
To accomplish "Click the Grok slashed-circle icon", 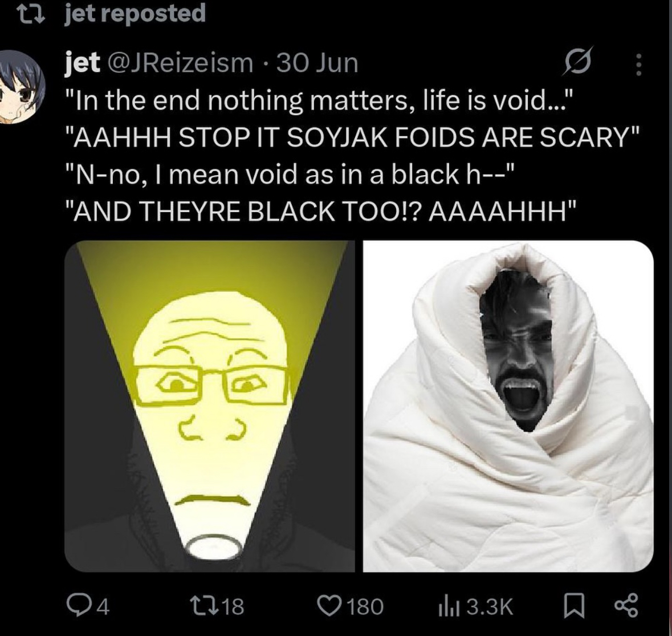I will point(579,62).
